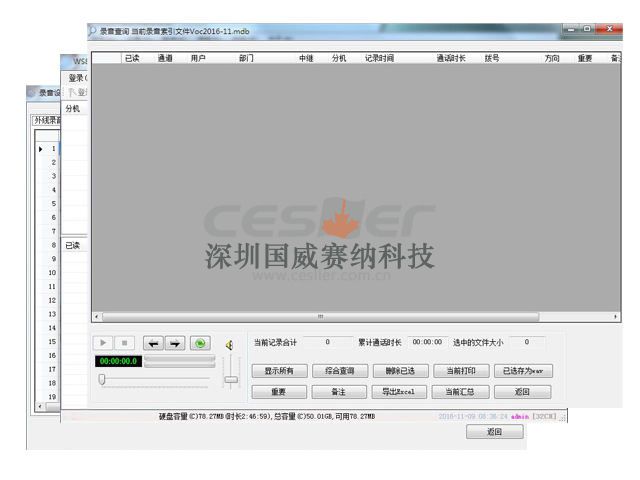Click the admin user in status bar

520,416
